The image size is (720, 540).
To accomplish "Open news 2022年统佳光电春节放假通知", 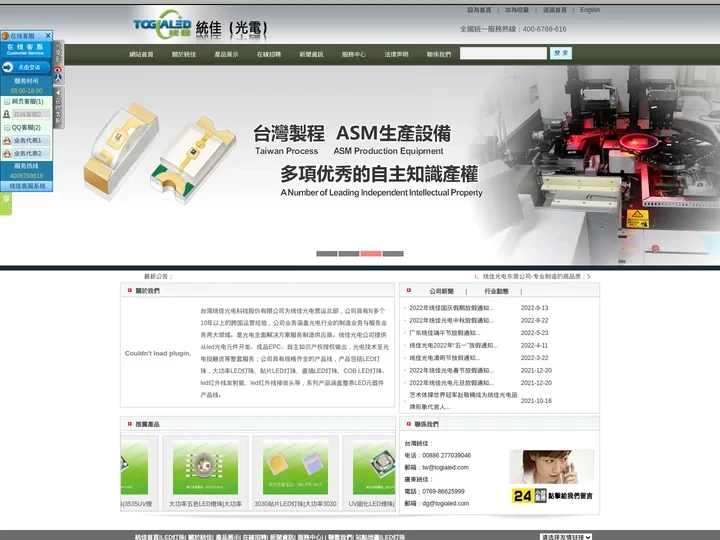I will [451, 370].
